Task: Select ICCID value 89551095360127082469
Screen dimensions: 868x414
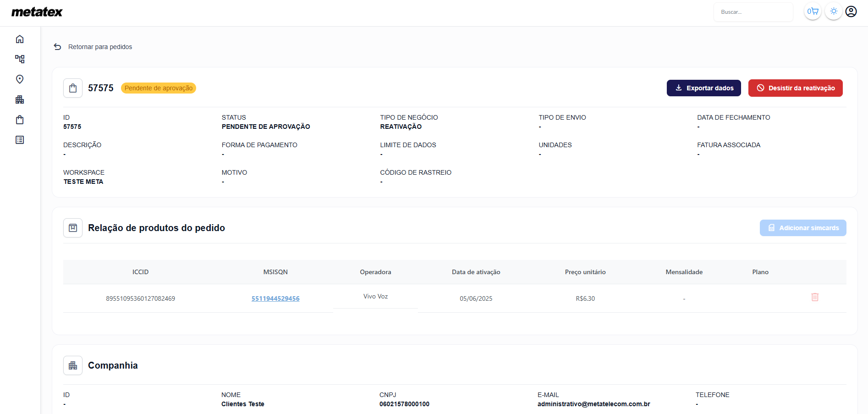Action: [141, 298]
